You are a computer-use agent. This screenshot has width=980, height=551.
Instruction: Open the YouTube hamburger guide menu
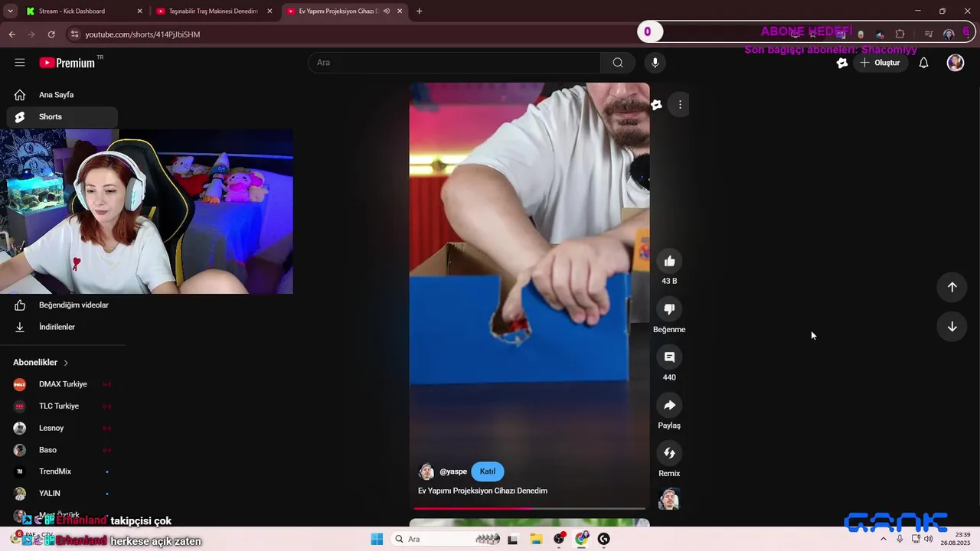point(20,63)
